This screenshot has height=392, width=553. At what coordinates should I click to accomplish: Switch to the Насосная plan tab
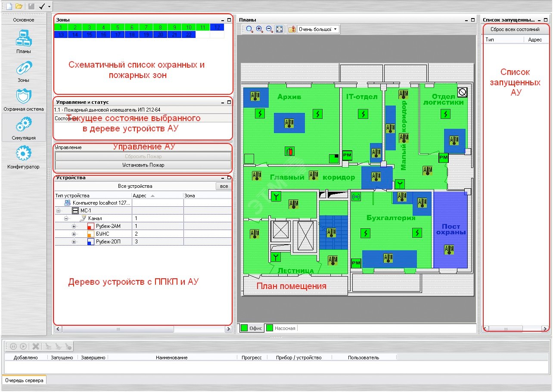coord(281,328)
